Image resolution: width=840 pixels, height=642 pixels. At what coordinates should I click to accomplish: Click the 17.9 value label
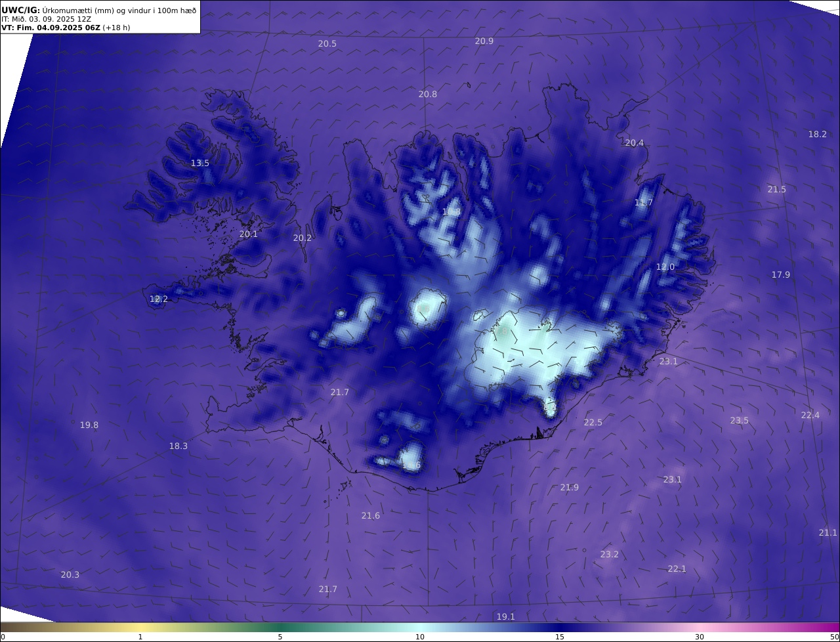pyautogui.click(x=781, y=275)
